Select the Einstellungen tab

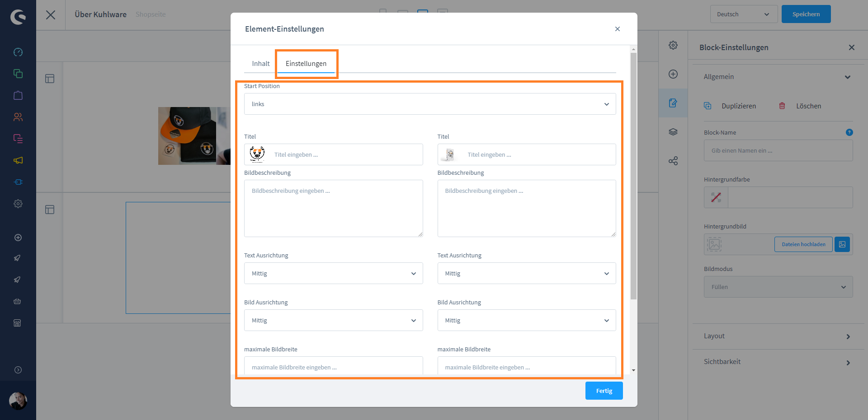306,64
